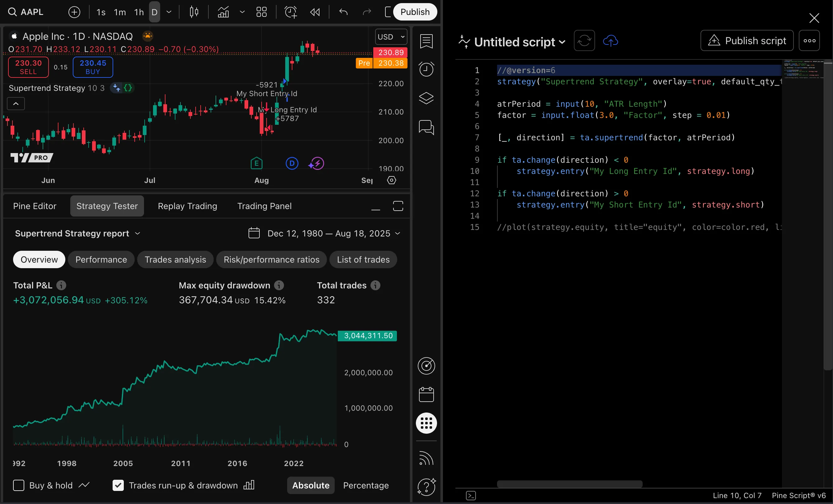Click the candlestick chart type icon
The image size is (833, 504).
pyautogui.click(x=194, y=12)
